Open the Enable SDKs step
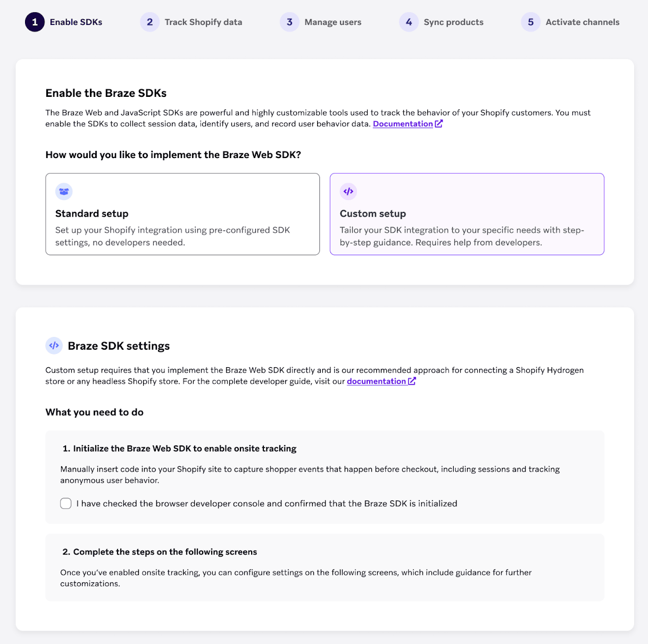648x644 pixels. pyautogui.click(x=76, y=22)
